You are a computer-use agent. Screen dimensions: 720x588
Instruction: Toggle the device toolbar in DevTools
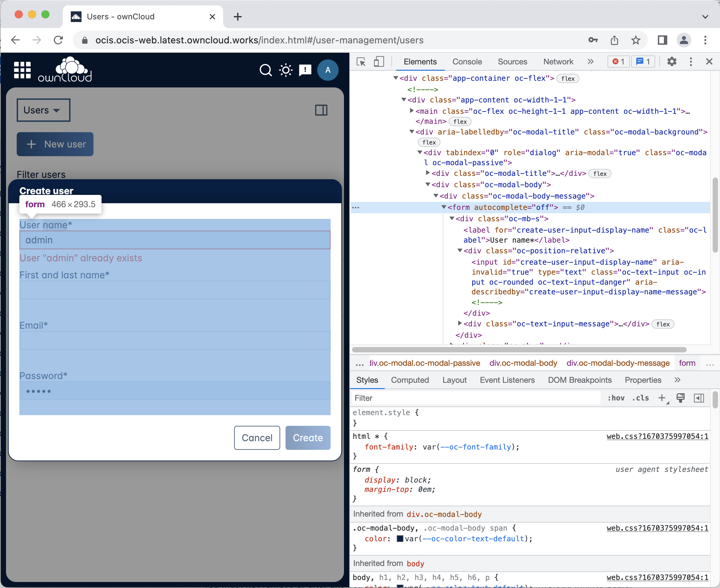(379, 62)
